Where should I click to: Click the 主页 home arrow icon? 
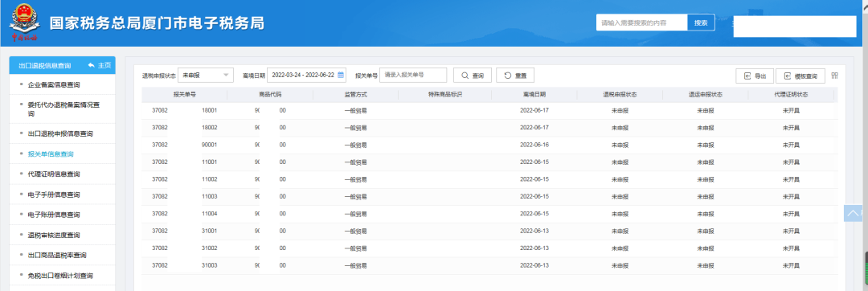(x=92, y=65)
